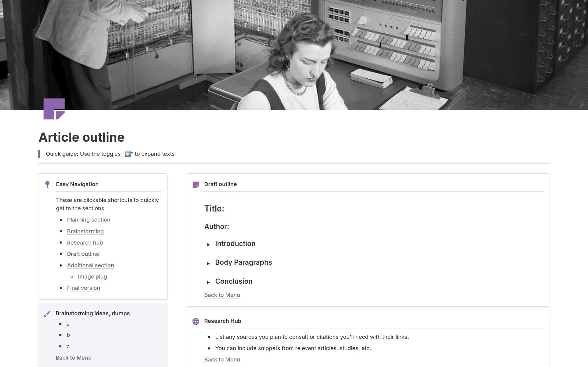
Task: Click the globe icon next to Research Hub
Action: coord(196,321)
